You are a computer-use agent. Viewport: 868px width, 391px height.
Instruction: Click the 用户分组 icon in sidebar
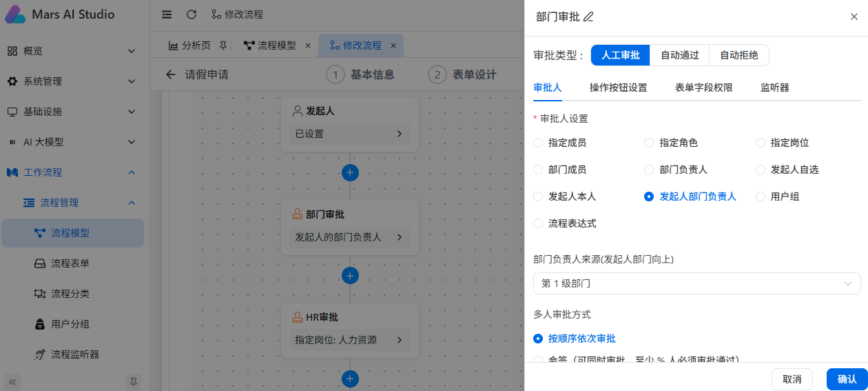(40, 324)
